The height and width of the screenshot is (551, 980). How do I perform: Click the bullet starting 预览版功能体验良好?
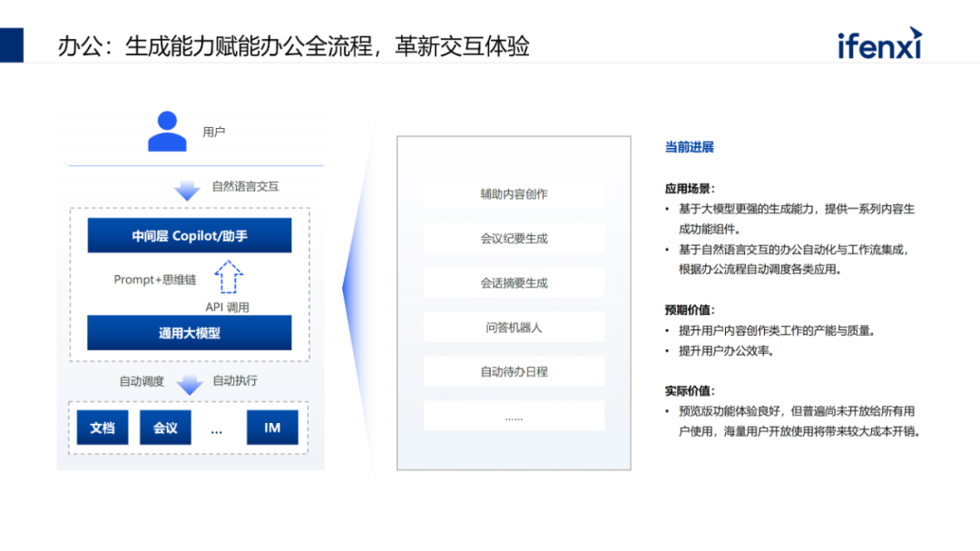(x=794, y=421)
